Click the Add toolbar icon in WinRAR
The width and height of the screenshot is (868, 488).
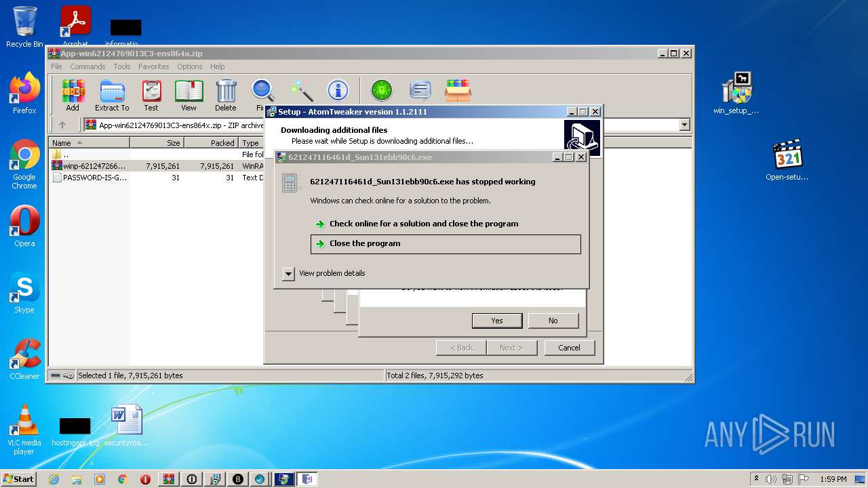pyautogui.click(x=73, y=95)
